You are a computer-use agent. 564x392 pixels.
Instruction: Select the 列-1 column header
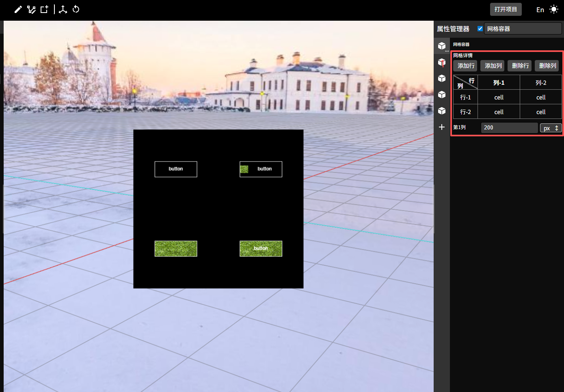pos(499,82)
